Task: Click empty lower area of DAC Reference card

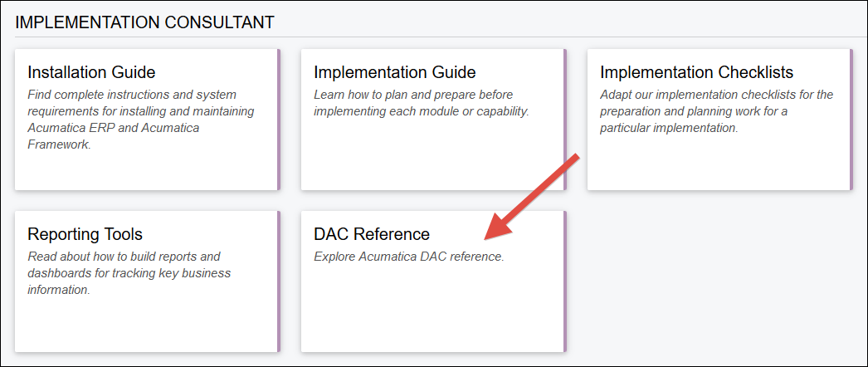Action: click(432, 316)
